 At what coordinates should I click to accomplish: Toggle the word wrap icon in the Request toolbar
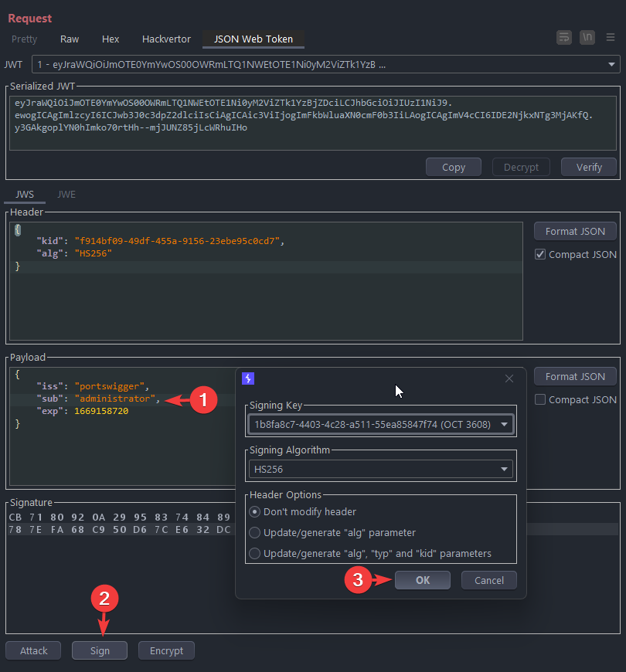pos(564,38)
